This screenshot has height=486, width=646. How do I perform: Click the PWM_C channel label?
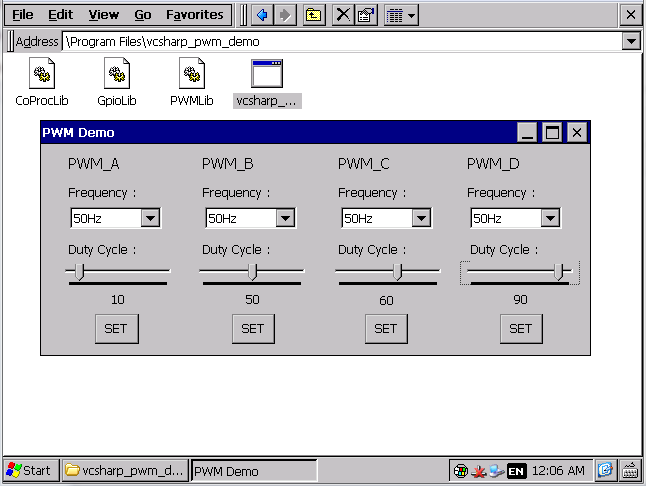(363, 164)
